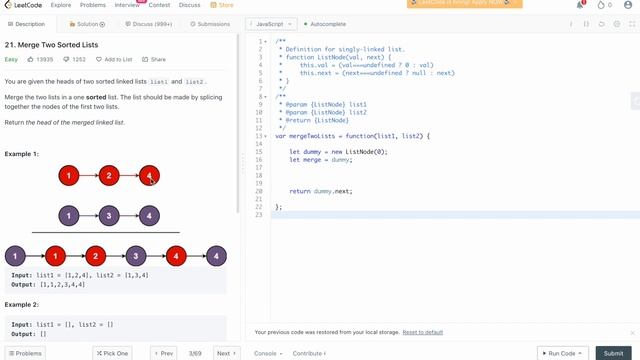Open Contest in top navigation

pyautogui.click(x=159, y=5)
